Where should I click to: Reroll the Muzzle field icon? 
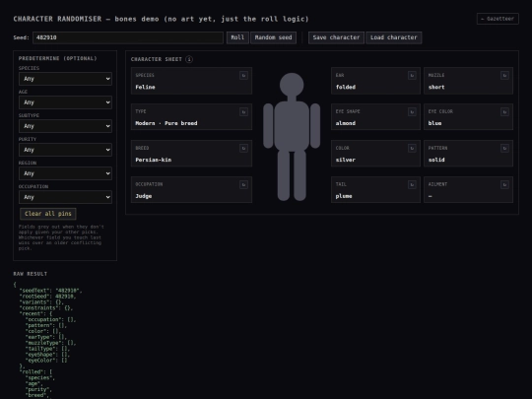click(x=504, y=75)
